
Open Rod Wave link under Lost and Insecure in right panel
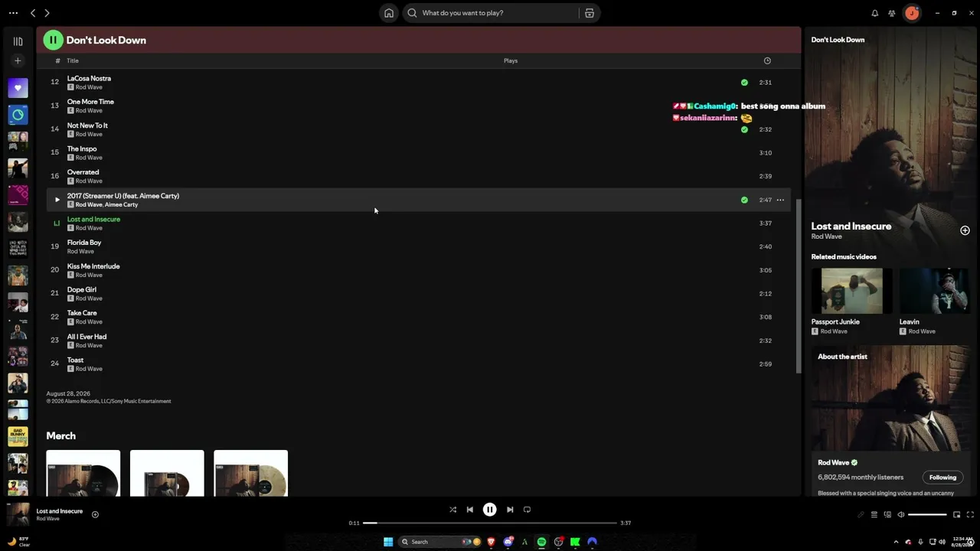pos(827,236)
